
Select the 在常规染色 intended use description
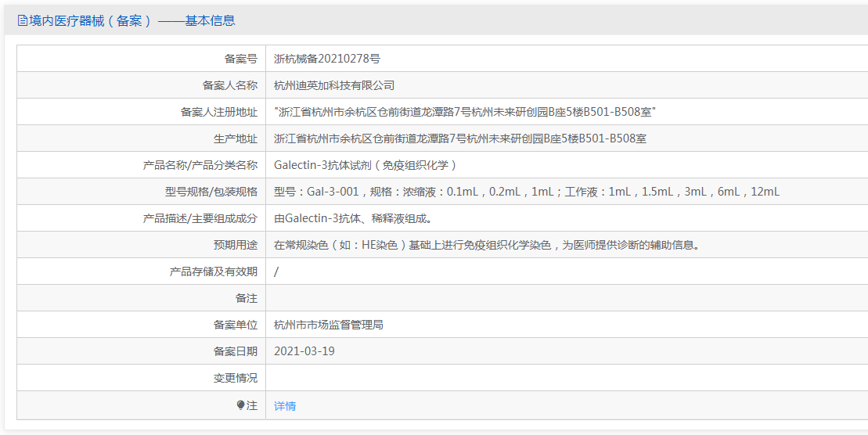coord(487,245)
